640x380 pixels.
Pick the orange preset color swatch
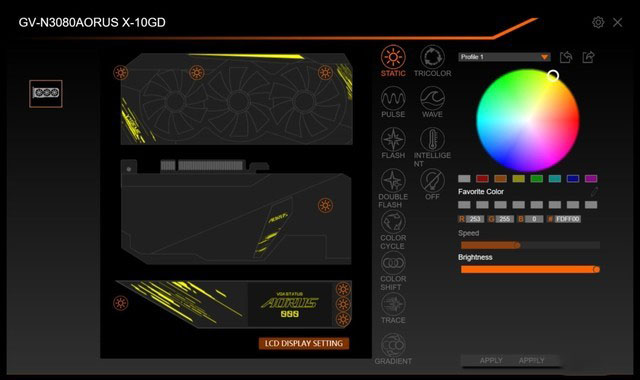click(500, 178)
